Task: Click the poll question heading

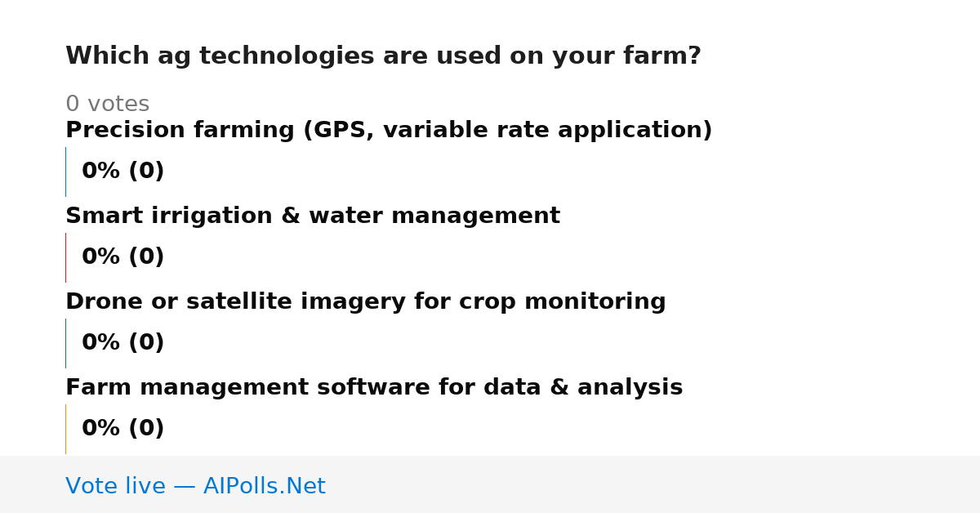Action: [x=383, y=56]
